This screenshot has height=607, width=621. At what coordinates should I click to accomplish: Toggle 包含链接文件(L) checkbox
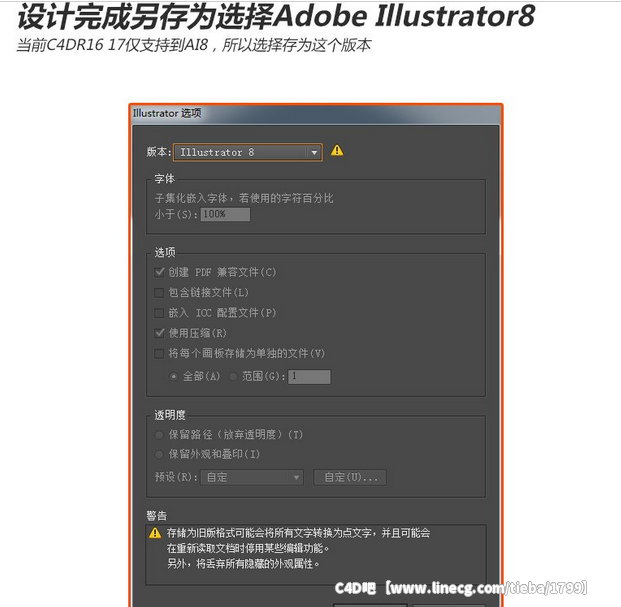pos(159,293)
